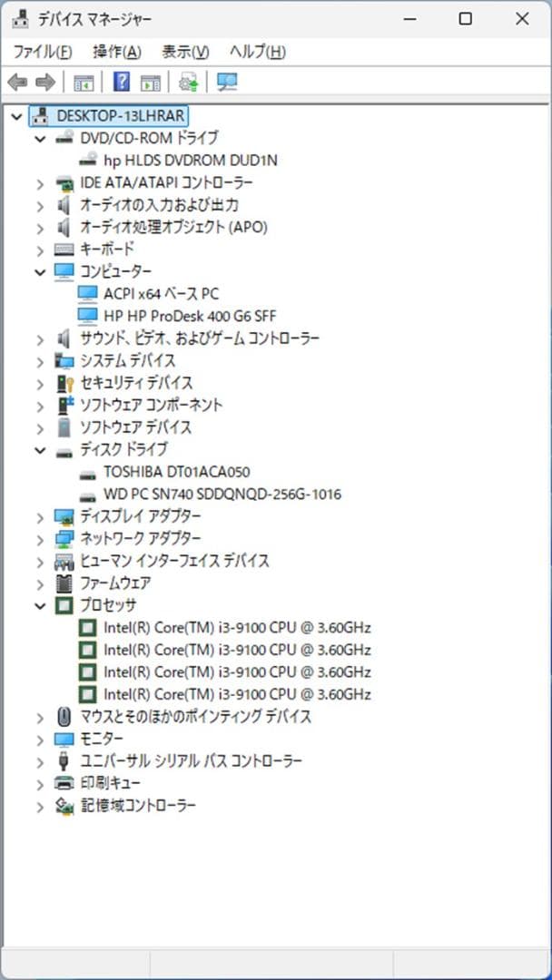Select the ネットワーク アダプター label

(x=141, y=538)
